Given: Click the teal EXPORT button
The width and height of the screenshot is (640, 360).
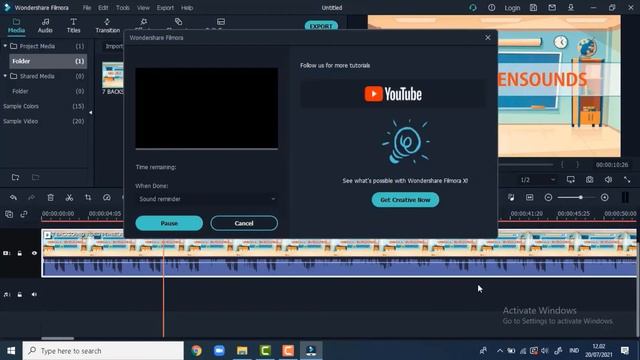Looking at the screenshot, I should pos(321,26).
